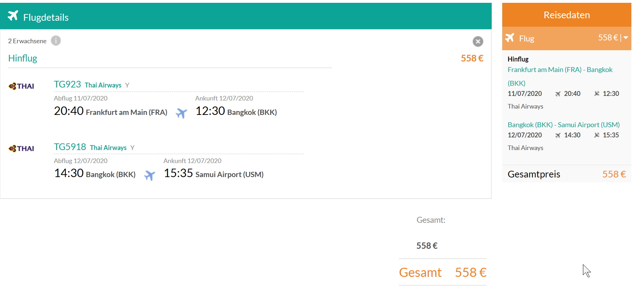This screenshot has height=292, width=644.
Task: Click the arrival plane icon next to 15:35
Action: [x=597, y=135]
